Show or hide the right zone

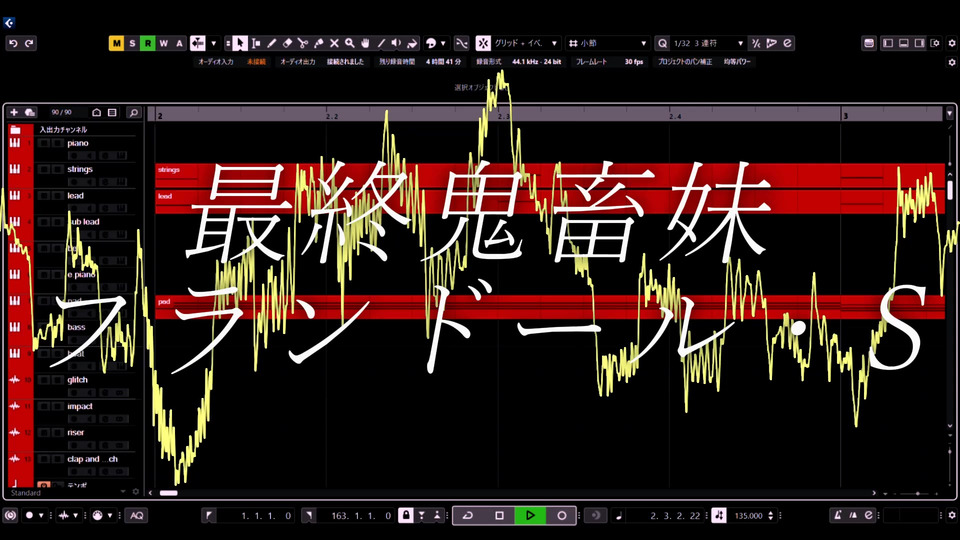919,43
